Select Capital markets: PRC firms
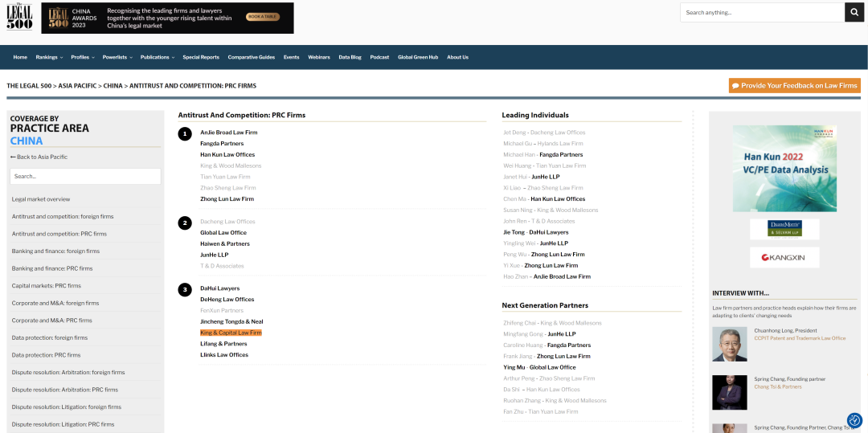This screenshot has height=433, width=868. tap(47, 286)
